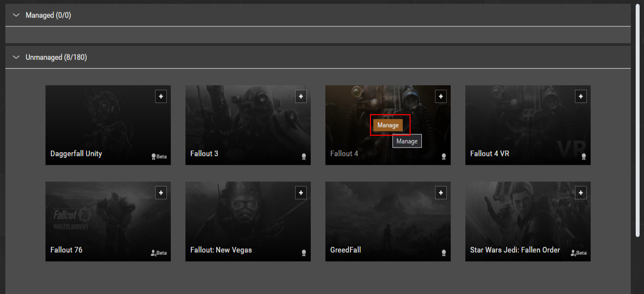Viewport: 644px width, 294px height.
Task: Collapse the Managed (0/0) section chevron
Action: pos(16,15)
